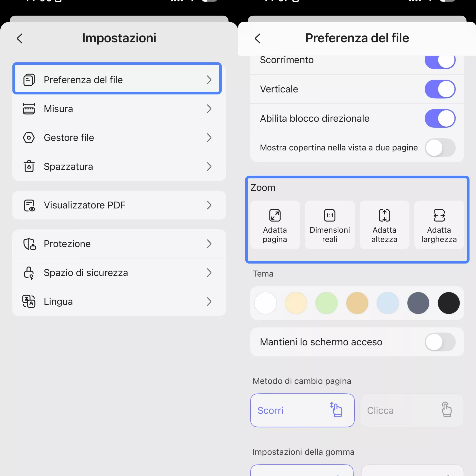476x476 pixels.
Task: Select the Adatta altezza zoom icon
Action: click(x=384, y=215)
